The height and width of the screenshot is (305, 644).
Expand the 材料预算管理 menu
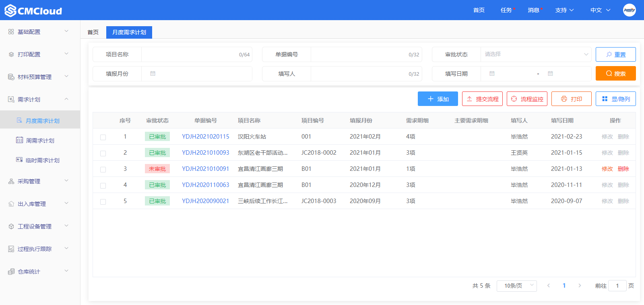(66, 76)
